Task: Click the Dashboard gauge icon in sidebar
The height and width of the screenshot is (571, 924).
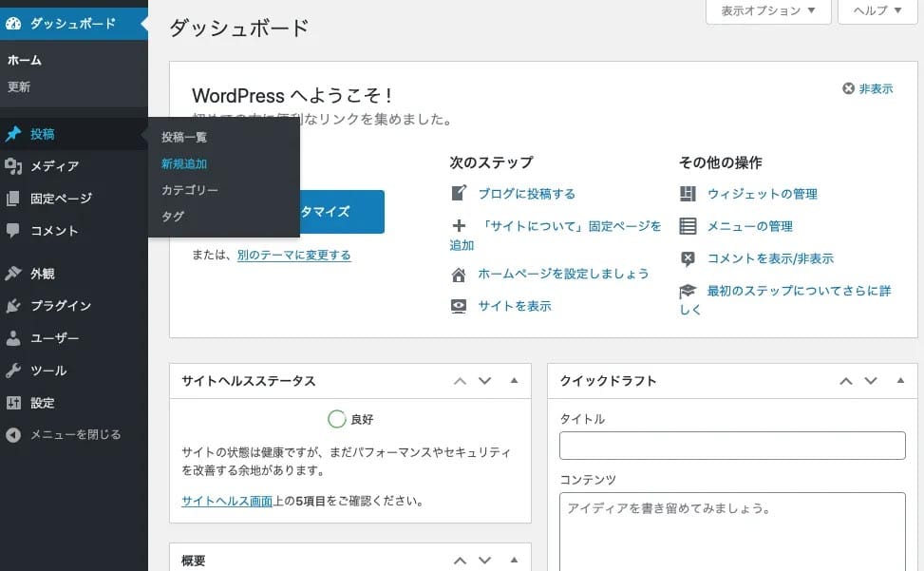Action: 13,24
